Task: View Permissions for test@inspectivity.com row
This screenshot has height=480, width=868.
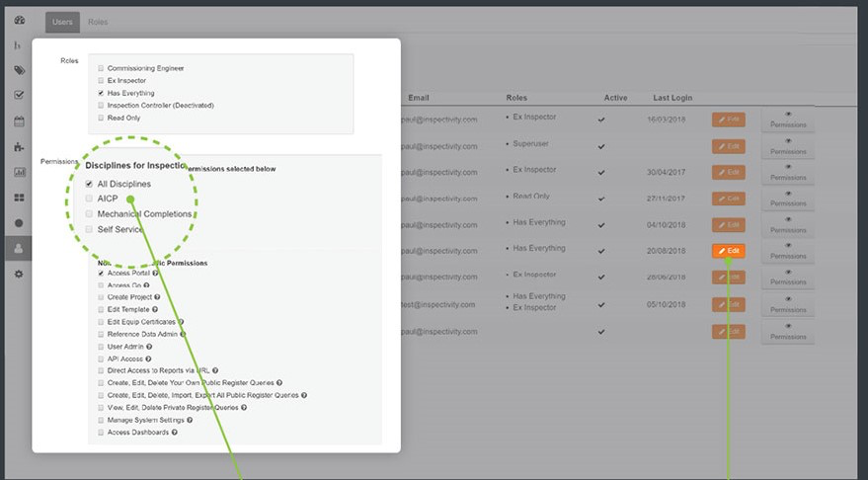Action: point(788,304)
